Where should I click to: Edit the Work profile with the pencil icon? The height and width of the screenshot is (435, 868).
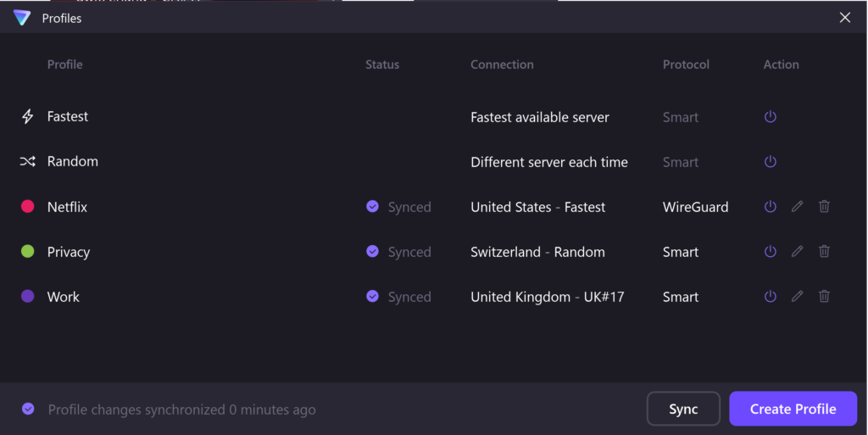(797, 296)
